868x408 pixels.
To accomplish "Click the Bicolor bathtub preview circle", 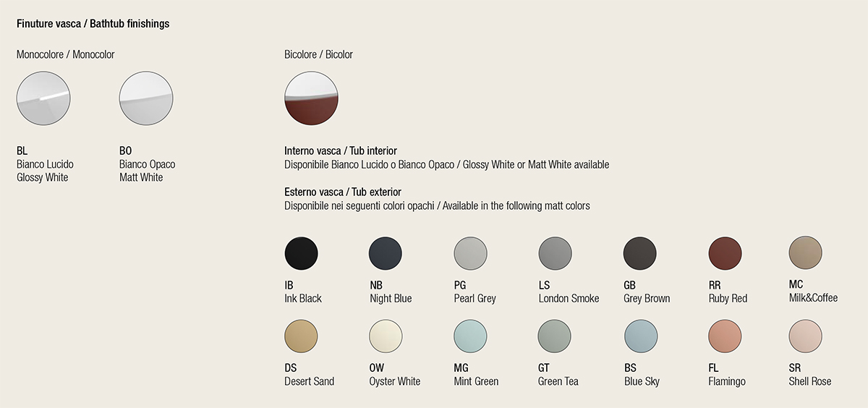I will point(312,98).
